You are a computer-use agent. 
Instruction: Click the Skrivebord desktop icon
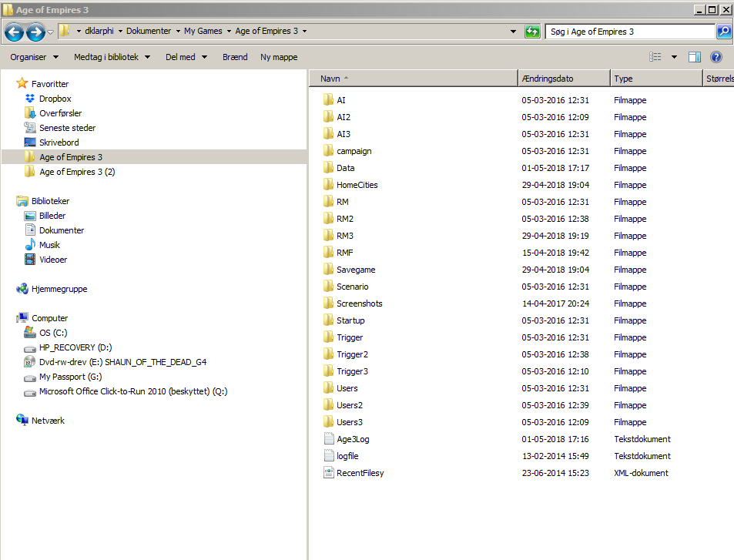30,142
